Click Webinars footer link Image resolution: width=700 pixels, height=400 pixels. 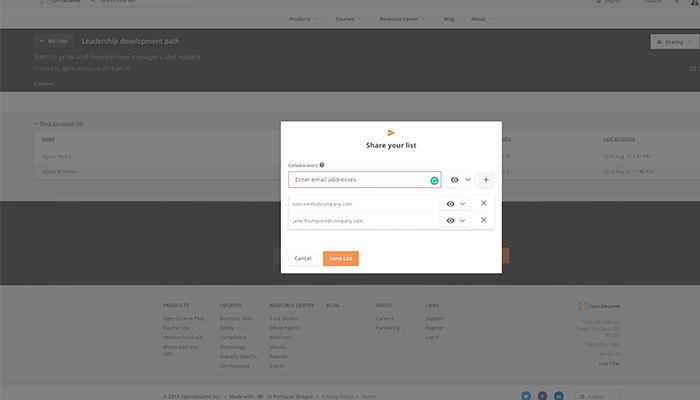coord(280,338)
